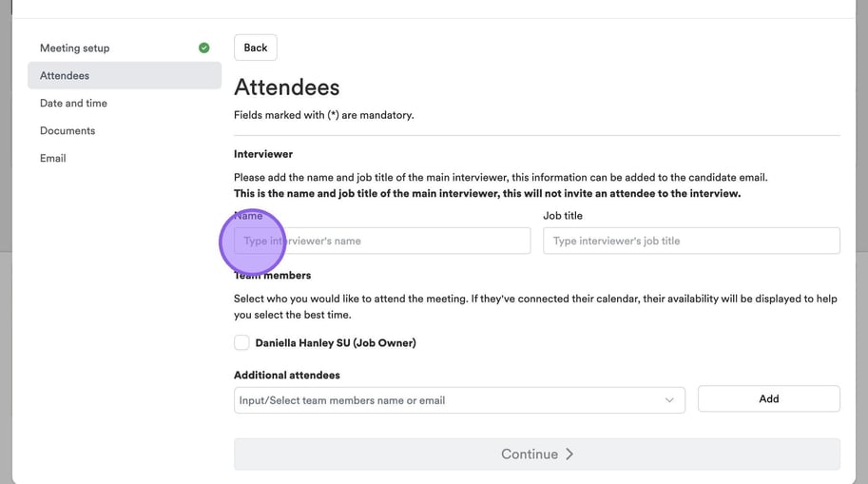The height and width of the screenshot is (484, 868).
Task: Tick the Daniella Hanley SU checkbox
Action: [242, 342]
